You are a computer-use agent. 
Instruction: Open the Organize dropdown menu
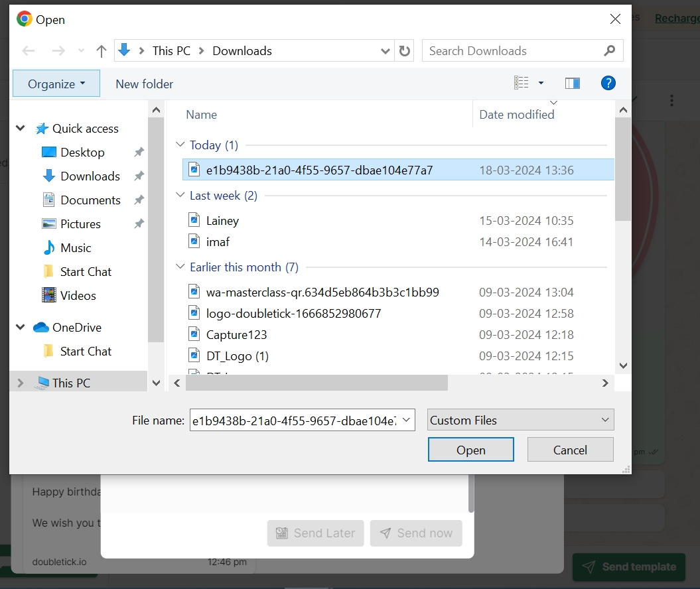tap(56, 84)
